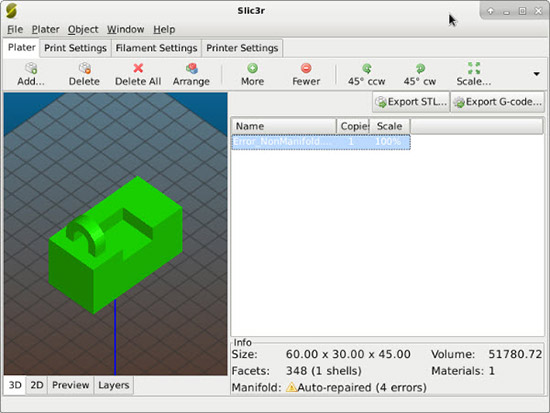
Task: Select the Layers view tab
Action: (x=114, y=385)
